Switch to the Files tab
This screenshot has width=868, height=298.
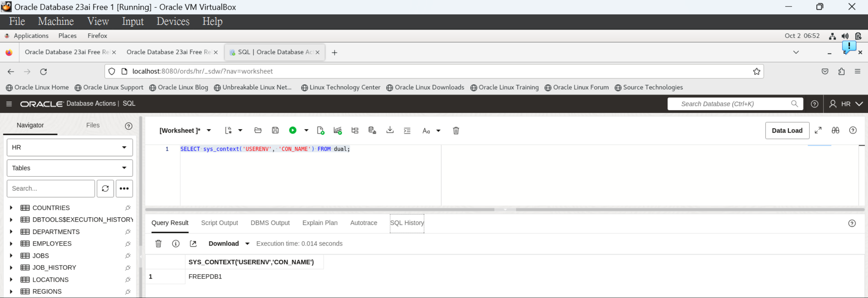[93, 125]
